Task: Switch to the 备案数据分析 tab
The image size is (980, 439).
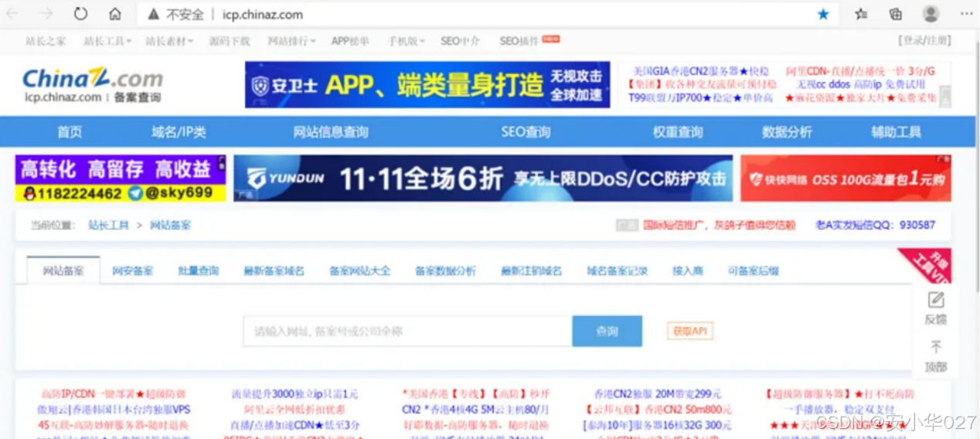Action: tap(445, 271)
